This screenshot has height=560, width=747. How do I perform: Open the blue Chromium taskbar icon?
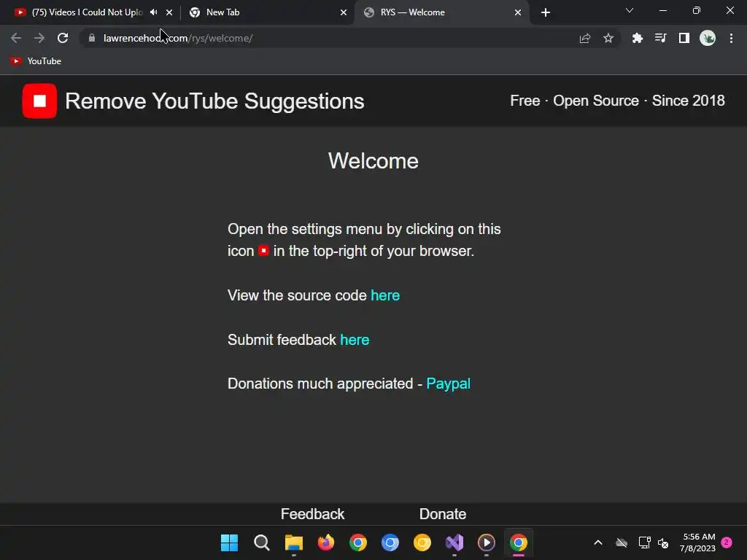390,542
